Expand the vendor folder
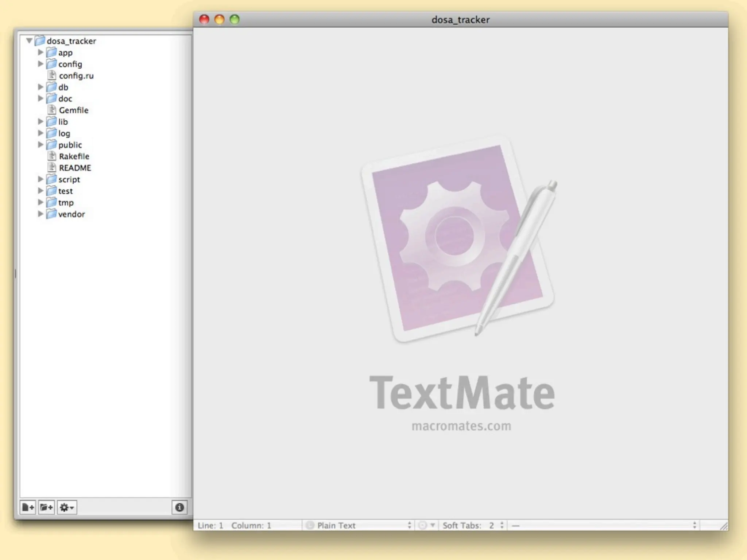This screenshot has width=747, height=560. (x=40, y=214)
